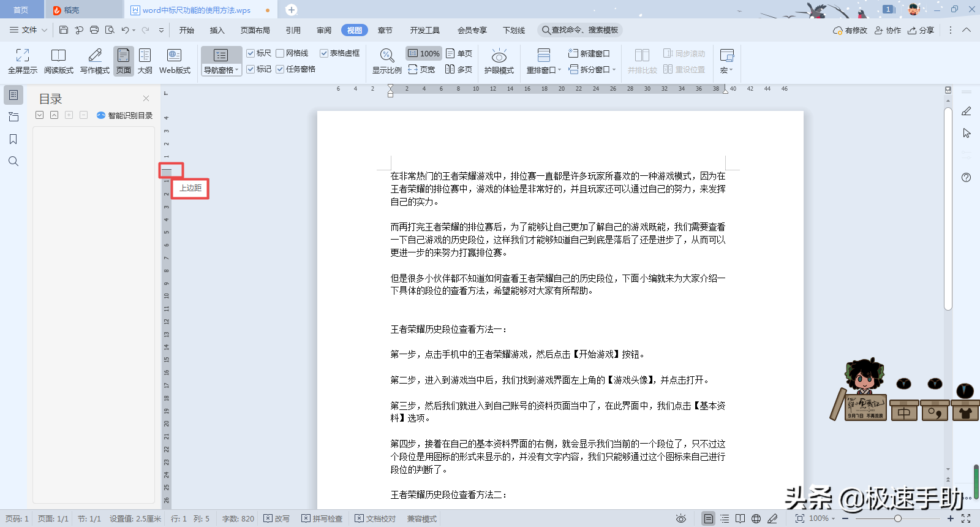The image size is (980, 527).
Task: Open the Developer Tools (开发工具) tab
Action: click(425, 30)
